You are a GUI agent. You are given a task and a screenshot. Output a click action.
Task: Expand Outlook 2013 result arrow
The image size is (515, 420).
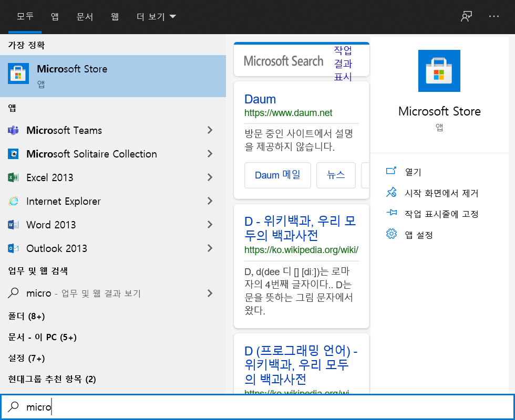(x=210, y=248)
